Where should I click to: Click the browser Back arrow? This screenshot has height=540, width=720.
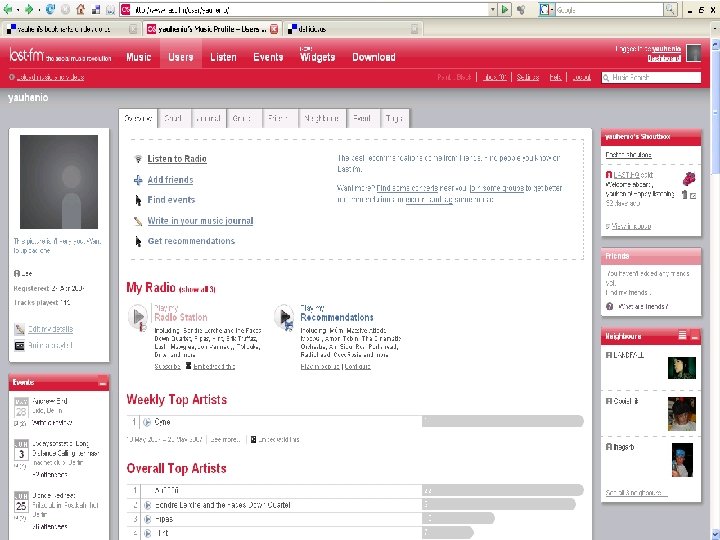(8, 9)
